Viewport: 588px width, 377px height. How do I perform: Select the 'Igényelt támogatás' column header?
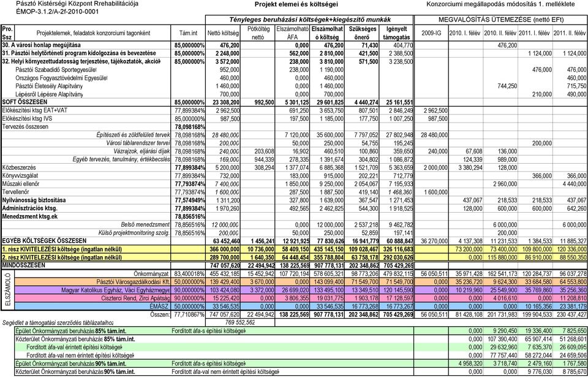click(398, 32)
